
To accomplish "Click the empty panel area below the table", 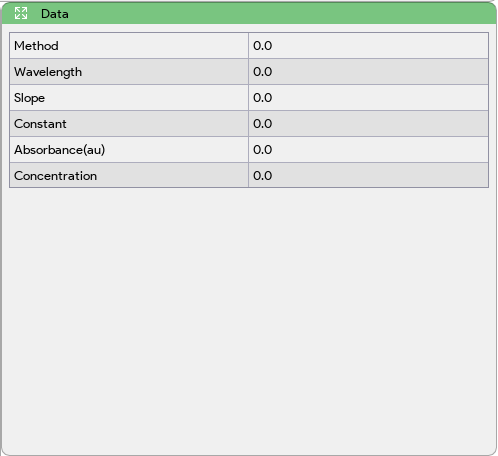I will pos(249,320).
